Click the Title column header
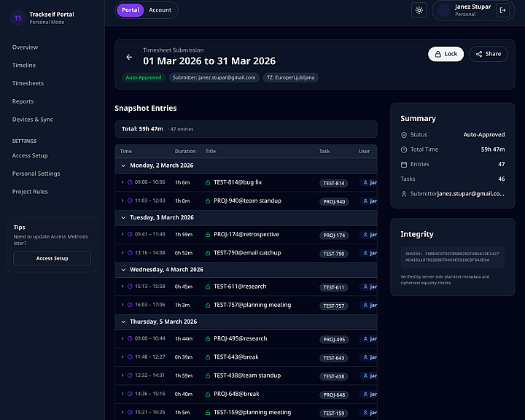 pos(210,152)
